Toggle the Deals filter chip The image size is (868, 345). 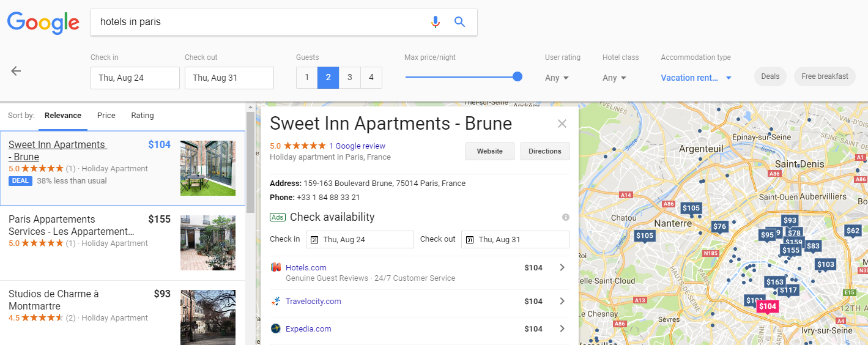(770, 76)
